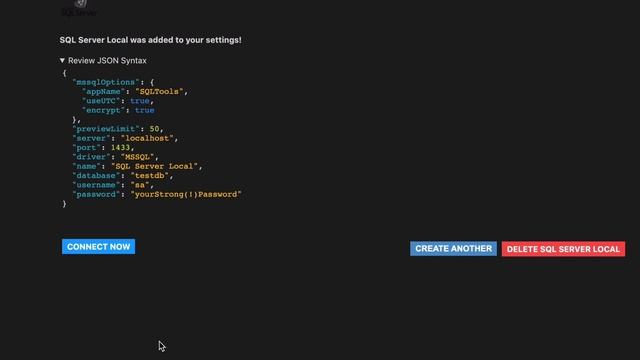Click the "port": 1433 line

[x=103, y=148]
